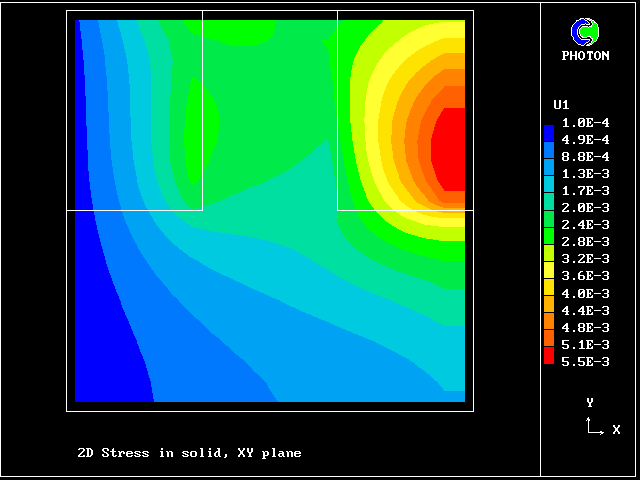Image resolution: width=640 pixels, height=480 pixels.
Task: Click the red peak contour region
Action: point(449,150)
